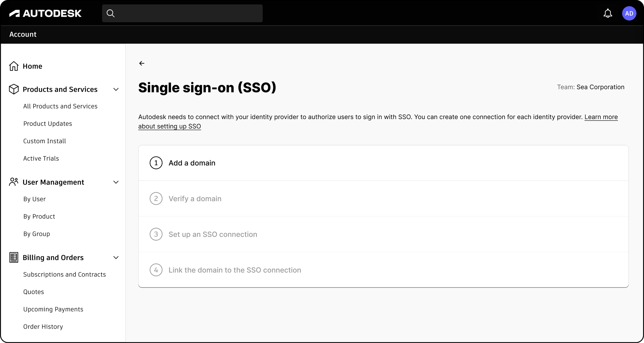Open All Products and Services
Viewport: 644px width, 343px height.
click(x=60, y=106)
